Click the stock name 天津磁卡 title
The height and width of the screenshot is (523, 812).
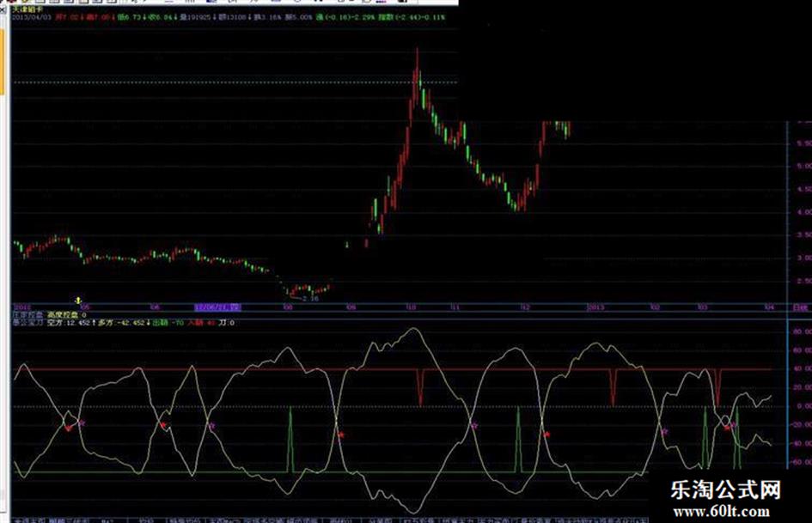[x=27, y=9]
